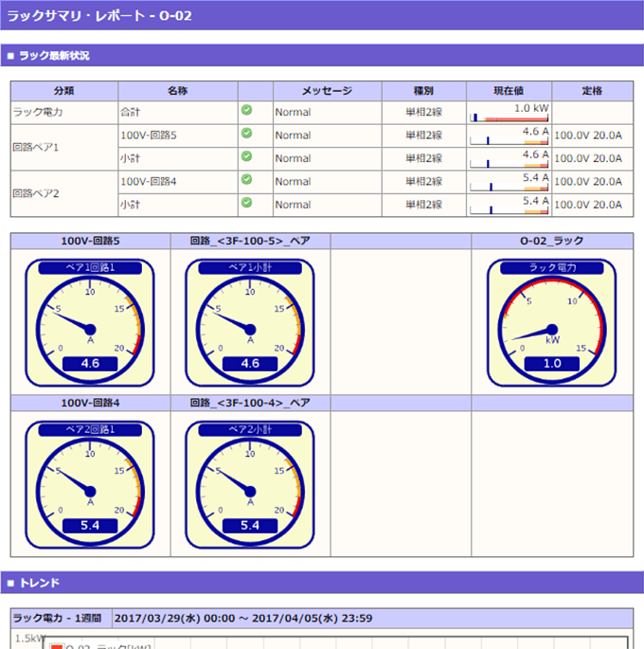Click the メッセージ column header

click(x=327, y=91)
